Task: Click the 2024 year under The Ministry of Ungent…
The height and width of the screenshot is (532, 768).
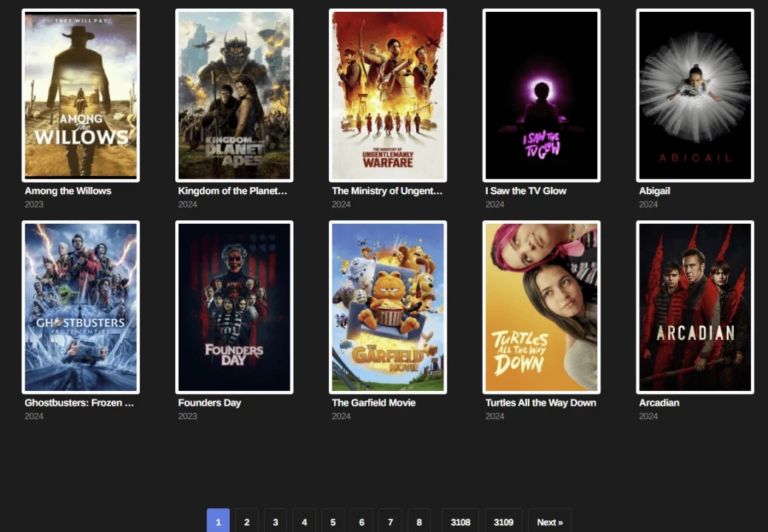Action: click(341, 204)
